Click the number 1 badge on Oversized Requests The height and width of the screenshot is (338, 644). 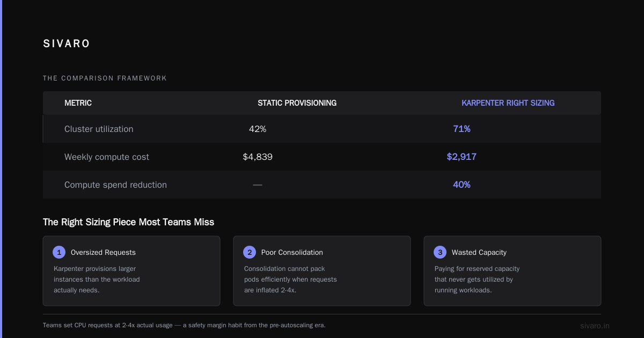click(59, 252)
